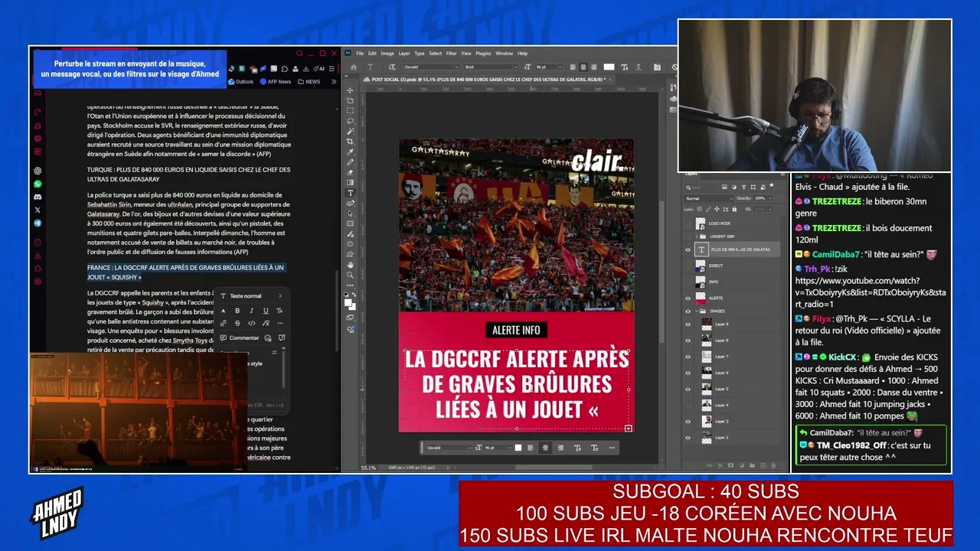Image resolution: width=980 pixels, height=551 pixels.
Task: Open the Window menu
Action: click(x=504, y=54)
